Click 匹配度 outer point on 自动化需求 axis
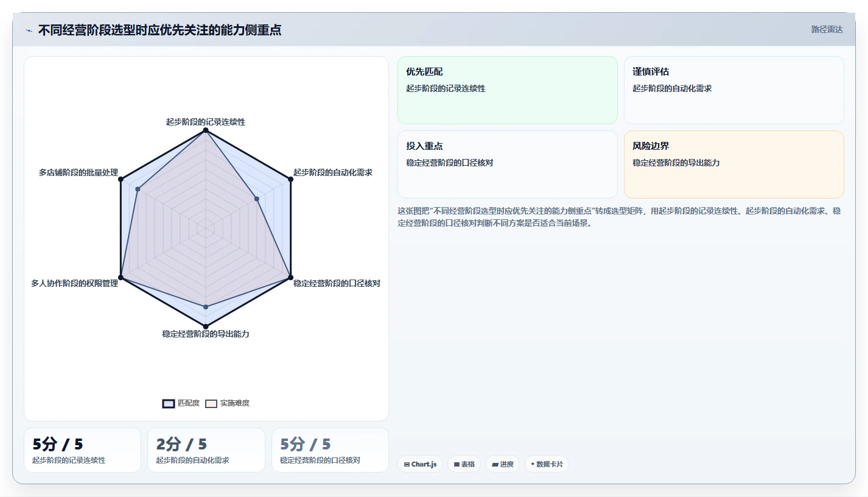The image size is (868, 497). click(x=290, y=179)
